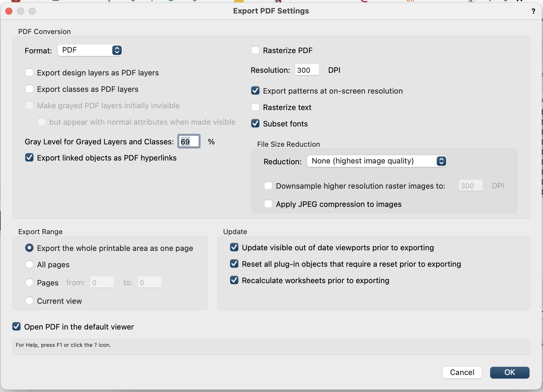
Task: Enable Downsample higher resolution raster images
Action: click(268, 186)
